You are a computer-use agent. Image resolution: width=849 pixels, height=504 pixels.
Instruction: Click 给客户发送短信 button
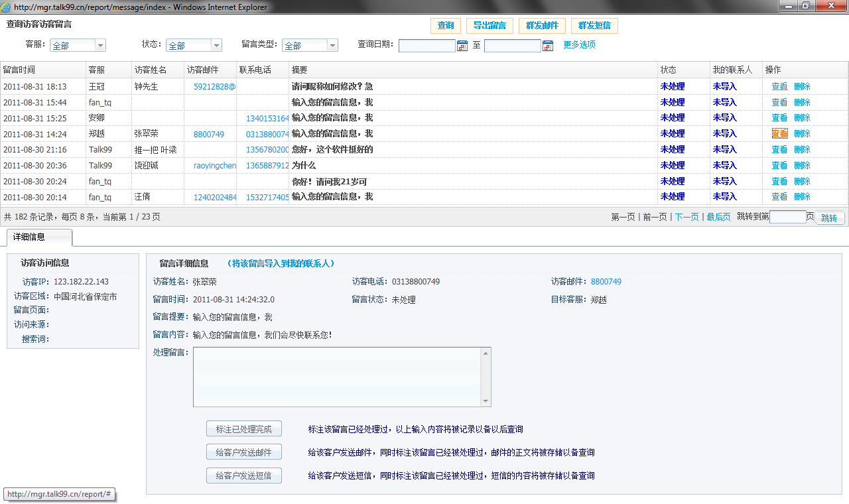pos(244,475)
